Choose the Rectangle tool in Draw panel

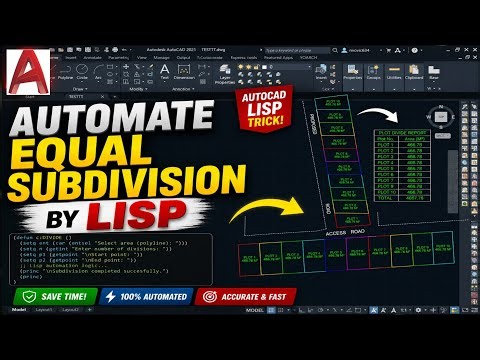[x=110, y=67]
